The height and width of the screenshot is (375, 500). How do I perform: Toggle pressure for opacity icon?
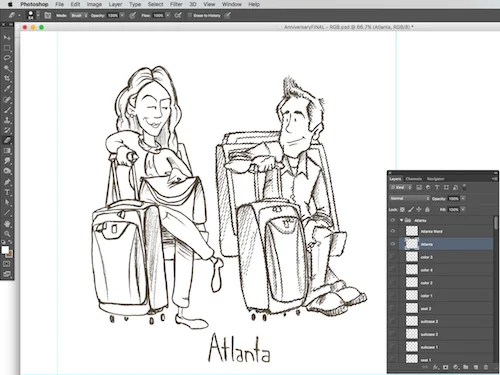[x=132, y=15]
